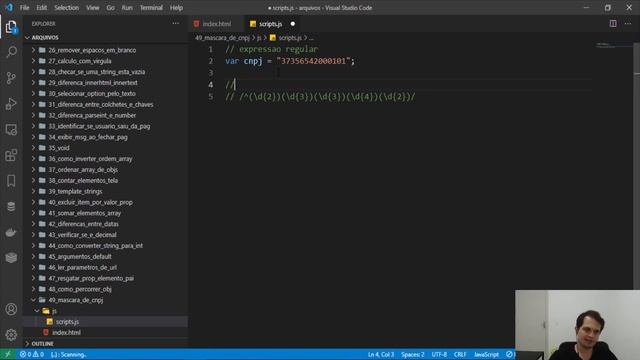Click the VS Code logo icon
Image resolution: width=640 pixels, height=360 pixels.
9,7
